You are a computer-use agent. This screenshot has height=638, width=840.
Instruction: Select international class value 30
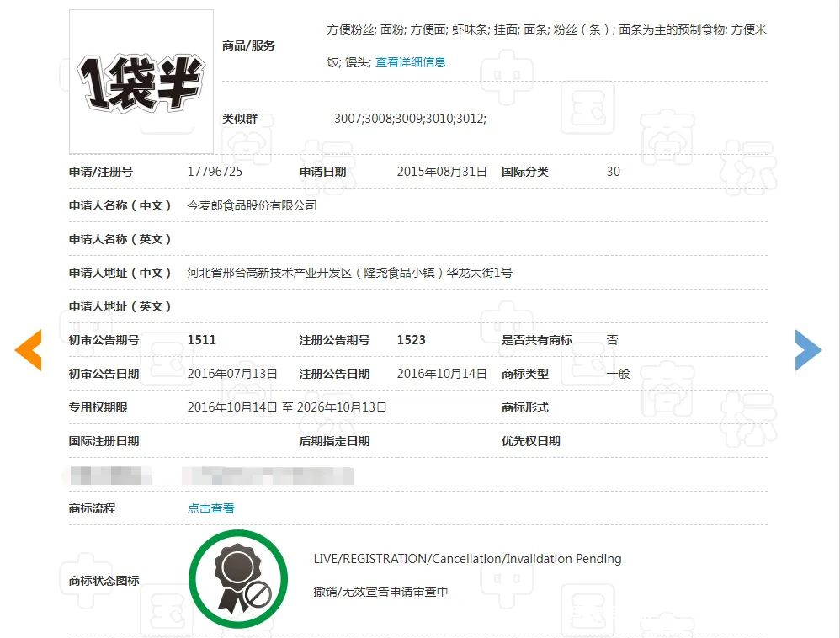pyautogui.click(x=614, y=172)
